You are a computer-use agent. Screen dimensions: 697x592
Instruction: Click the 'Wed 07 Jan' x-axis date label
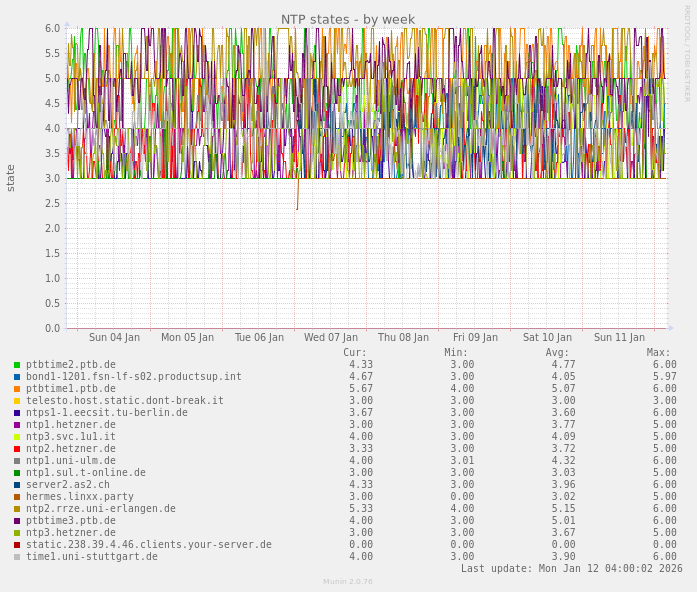click(x=331, y=338)
